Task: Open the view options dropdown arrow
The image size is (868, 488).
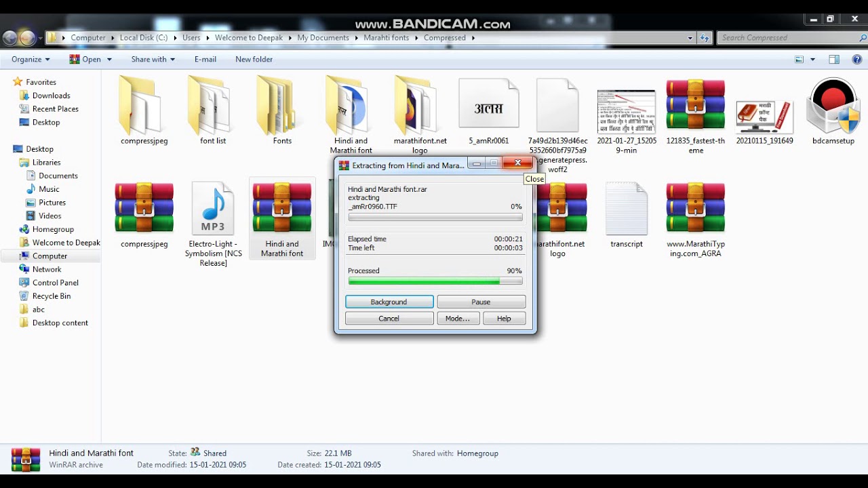Action: pyautogui.click(x=812, y=60)
